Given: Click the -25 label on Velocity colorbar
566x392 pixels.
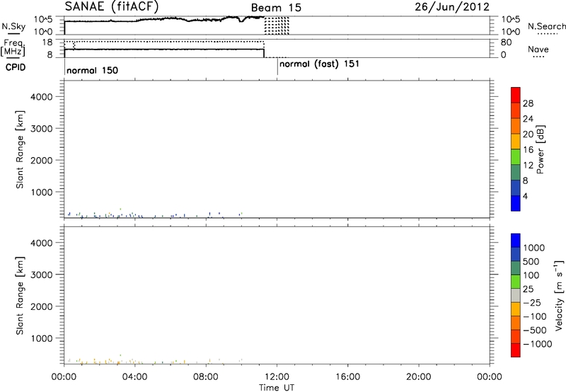Looking at the screenshot, I should [531, 302].
